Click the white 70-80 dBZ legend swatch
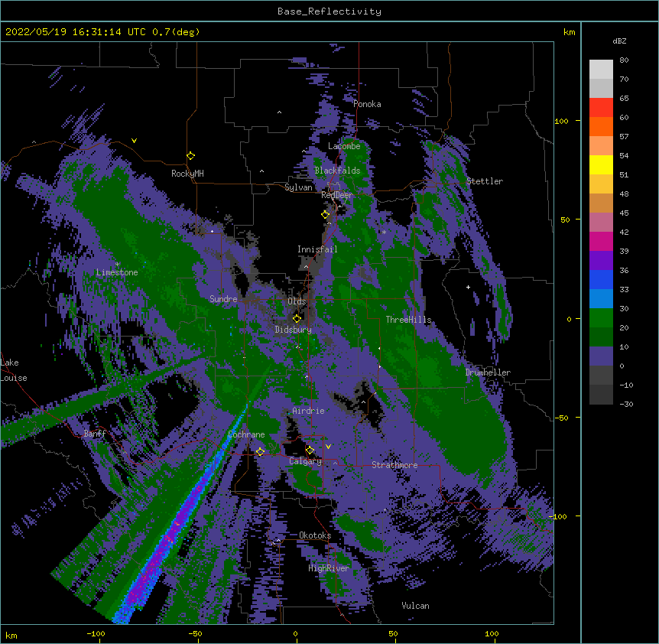Screen dimensions: 659x644 [x=601, y=70]
